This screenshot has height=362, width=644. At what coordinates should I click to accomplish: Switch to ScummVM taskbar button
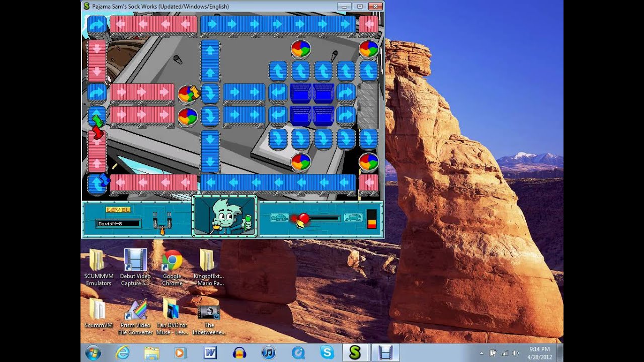(x=356, y=353)
